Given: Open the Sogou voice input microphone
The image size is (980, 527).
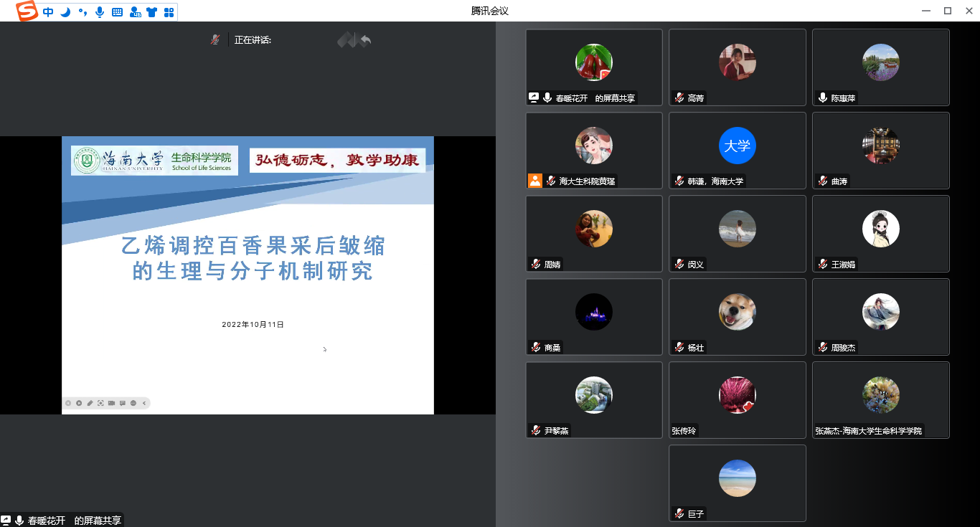Looking at the screenshot, I should pyautogui.click(x=99, y=12).
